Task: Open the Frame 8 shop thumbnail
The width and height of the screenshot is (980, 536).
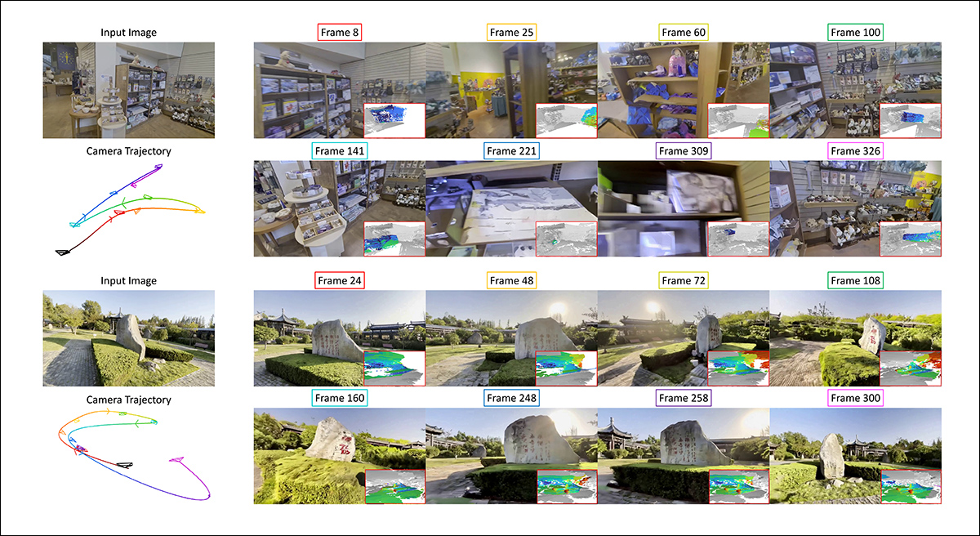Action: point(340,91)
